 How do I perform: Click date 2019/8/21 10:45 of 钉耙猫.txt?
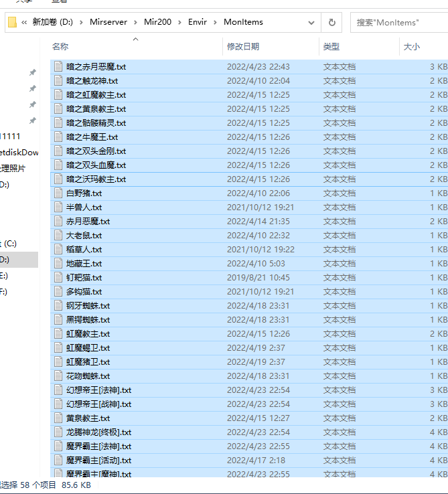[258, 278]
